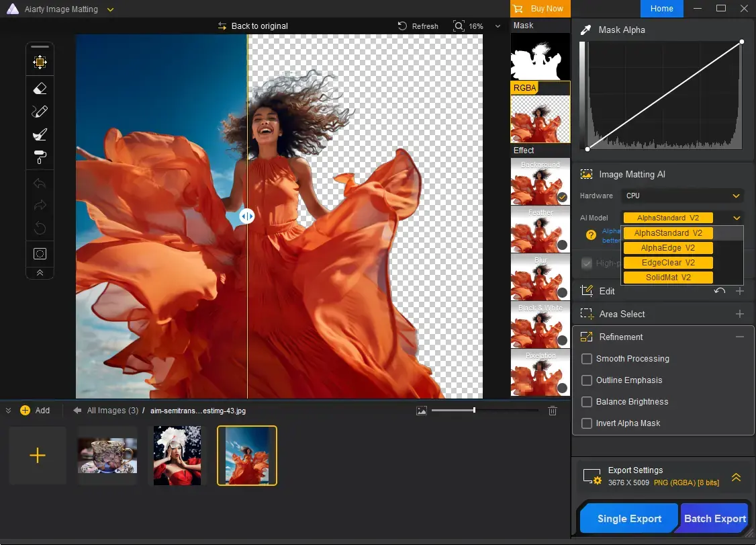The width and height of the screenshot is (756, 545).
Task: Click the trash icon to delete the image
Action: [553, 410]
